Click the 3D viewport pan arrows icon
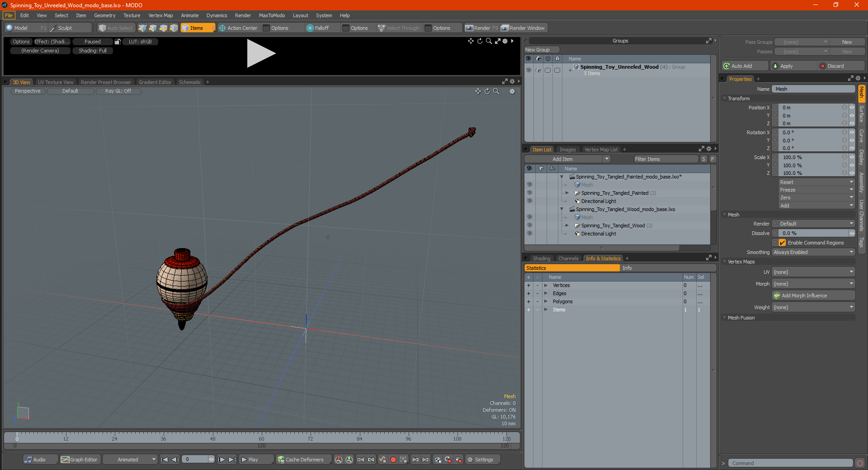The image size is (868, 470). [478, 91]
